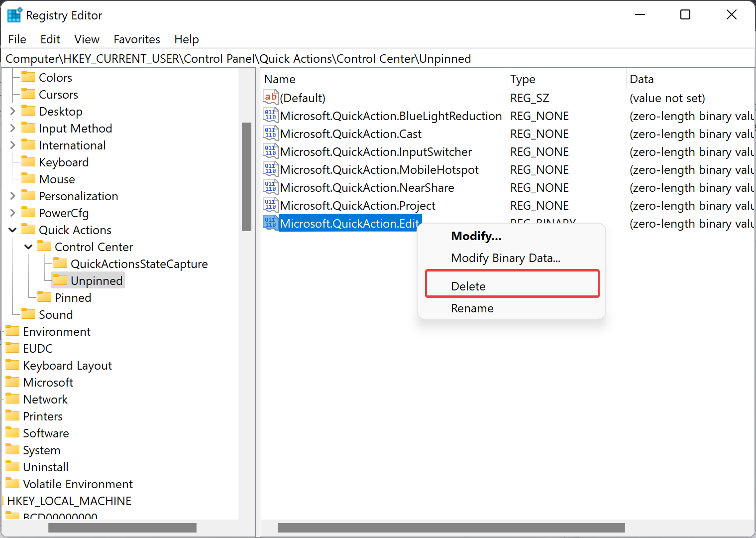This screenshot has width=756, height=538.
Task: Click the Registry Editor app icon in title bar
Action: coord(14,15)
